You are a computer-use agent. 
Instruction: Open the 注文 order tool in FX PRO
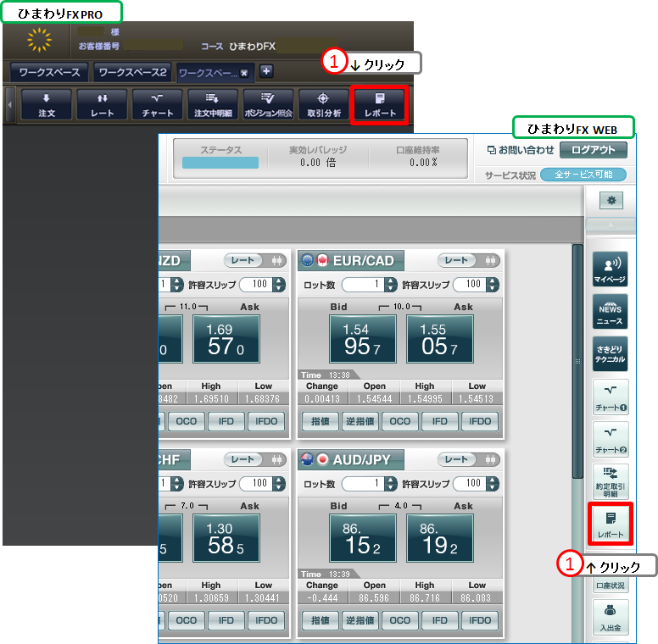tap(46, 105)
